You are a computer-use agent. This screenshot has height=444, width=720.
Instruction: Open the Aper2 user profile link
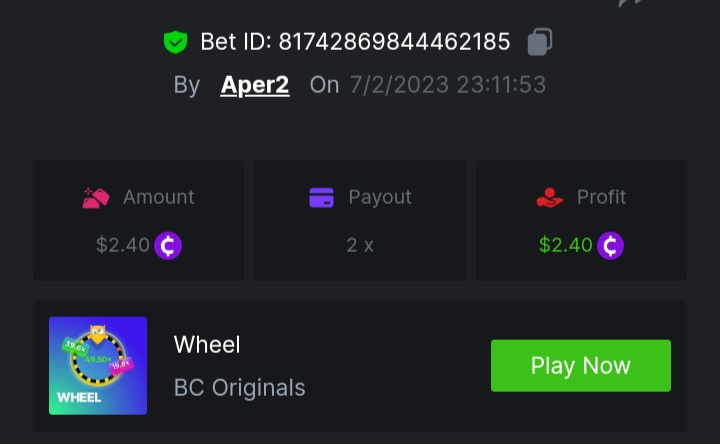pos(255,85)
